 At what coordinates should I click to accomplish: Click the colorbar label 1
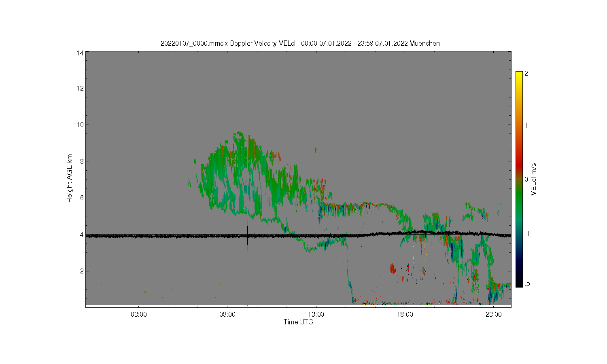(526, 125)
